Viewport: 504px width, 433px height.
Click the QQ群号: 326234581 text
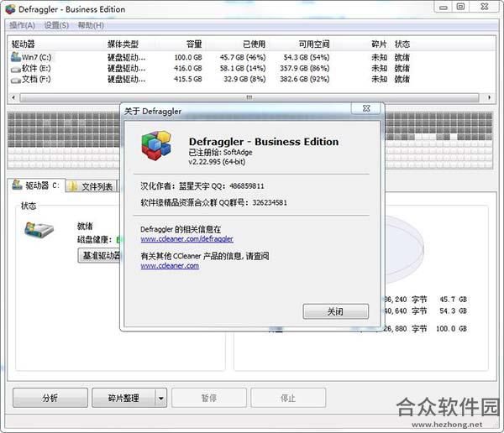click(x=254, y=203)
